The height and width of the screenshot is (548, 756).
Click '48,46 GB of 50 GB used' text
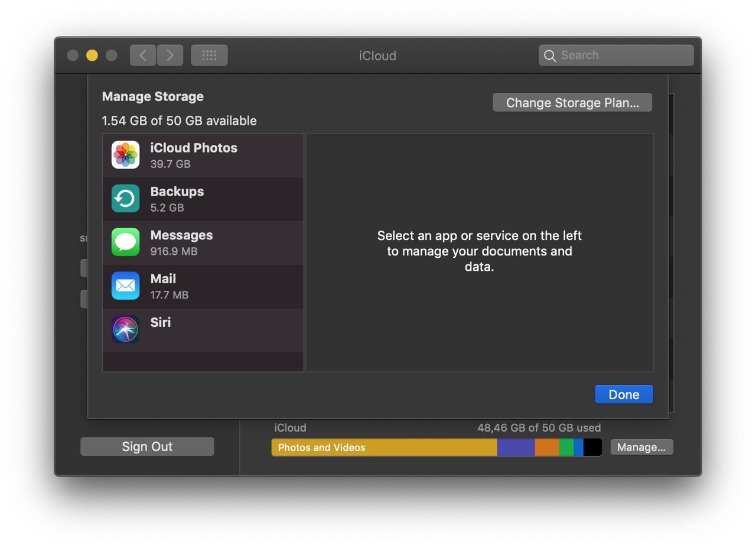coord(539,428)
